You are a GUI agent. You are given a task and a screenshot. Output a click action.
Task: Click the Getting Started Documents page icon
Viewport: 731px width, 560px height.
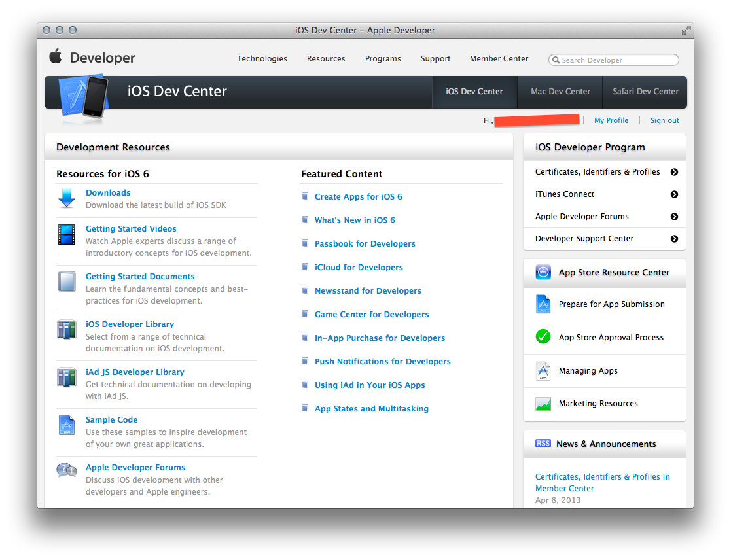click(67, 282)
